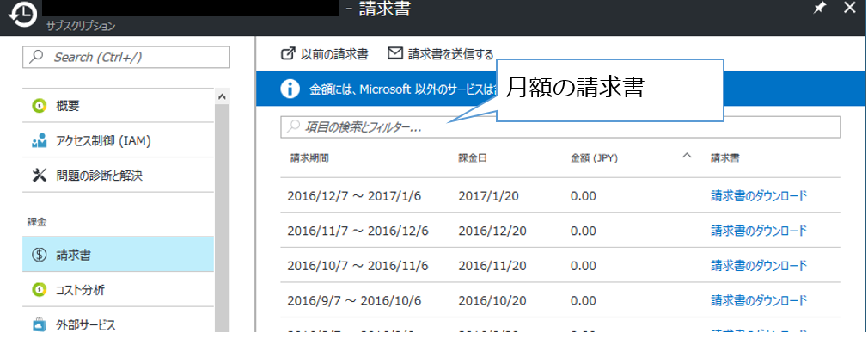Select period 2016/10/7 ～ 2016/11/6
The height and width of the screenshot is (339, 868).
point(358,266)
